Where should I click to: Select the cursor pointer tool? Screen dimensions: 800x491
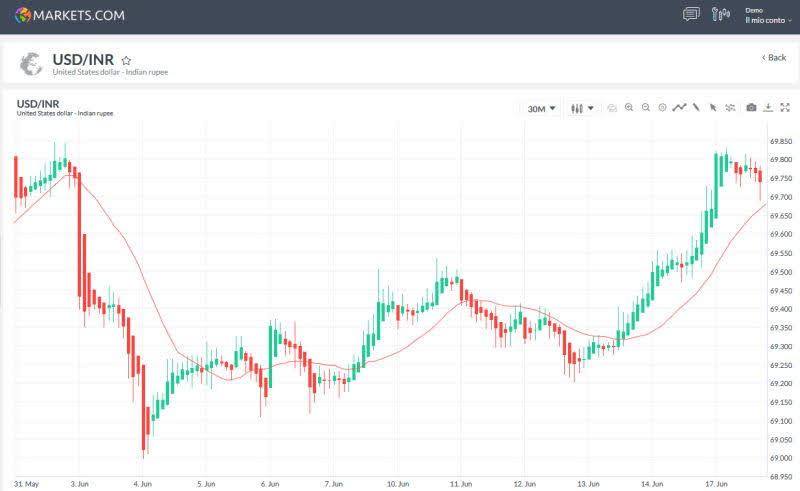pyautogui.click(x=713, y=108)
